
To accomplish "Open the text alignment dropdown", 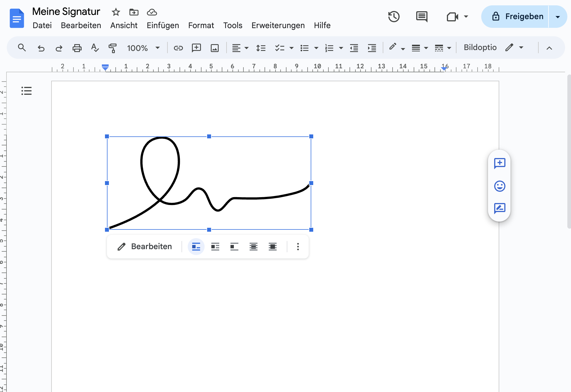I will 240,48.
